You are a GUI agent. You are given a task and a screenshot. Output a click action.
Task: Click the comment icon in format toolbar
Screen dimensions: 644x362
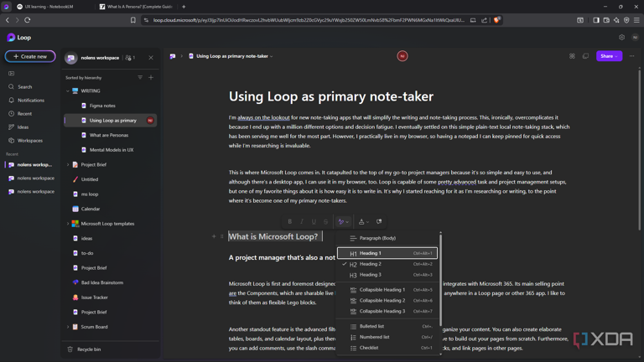(379, 221)
